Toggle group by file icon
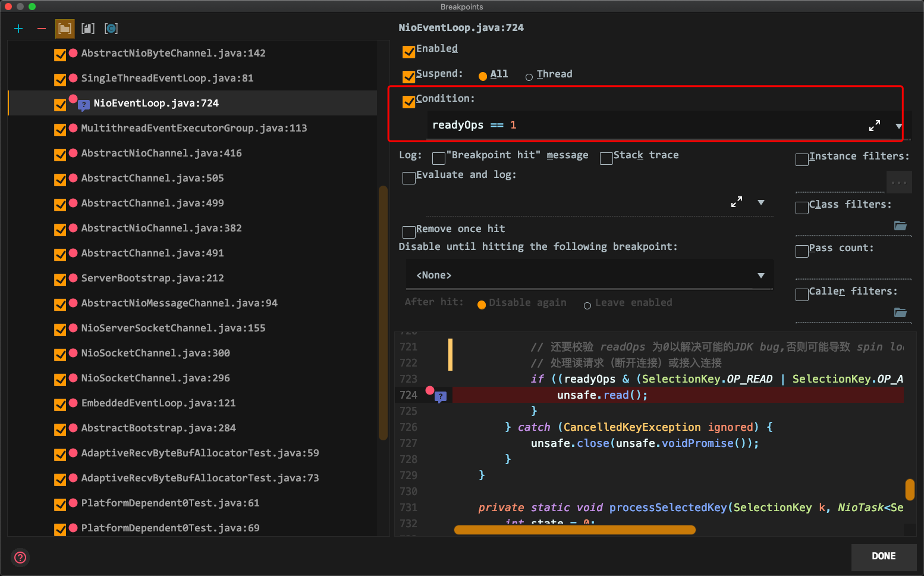Image resolution: width=924 pixels, height=576 pixels. click(88, 29)
